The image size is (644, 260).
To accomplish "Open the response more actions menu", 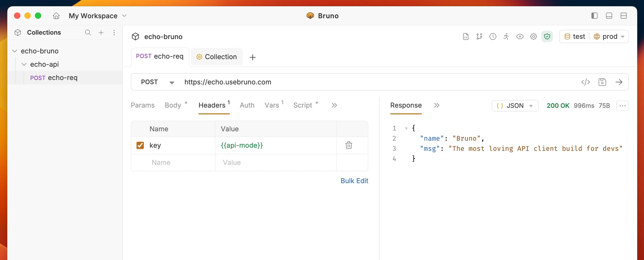I will pos(623,106).
